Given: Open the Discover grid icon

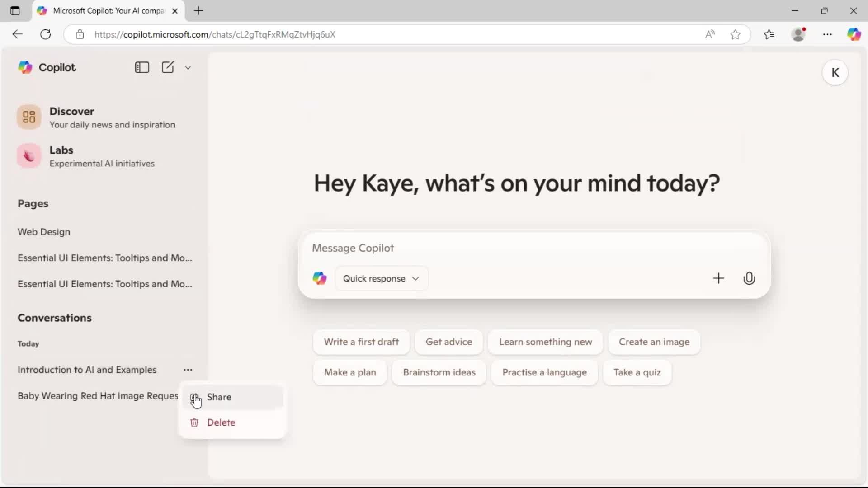Looking at the screenshot, I should [x=29, y=117].
